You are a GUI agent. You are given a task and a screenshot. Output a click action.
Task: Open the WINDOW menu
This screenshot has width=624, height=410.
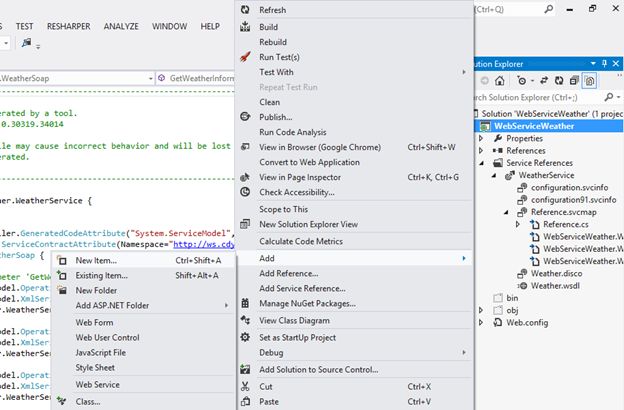pos(169,26)
